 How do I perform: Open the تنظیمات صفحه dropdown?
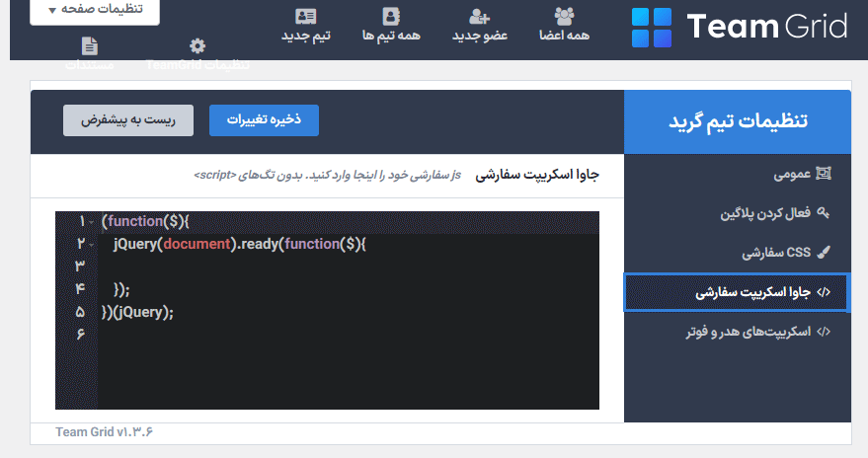point(95,9)
